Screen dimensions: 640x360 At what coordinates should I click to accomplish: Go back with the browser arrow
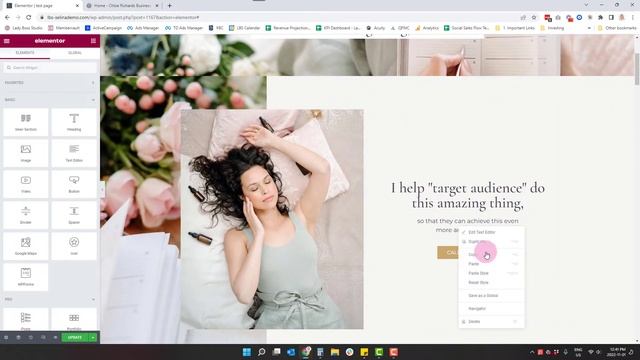(7, 18)
